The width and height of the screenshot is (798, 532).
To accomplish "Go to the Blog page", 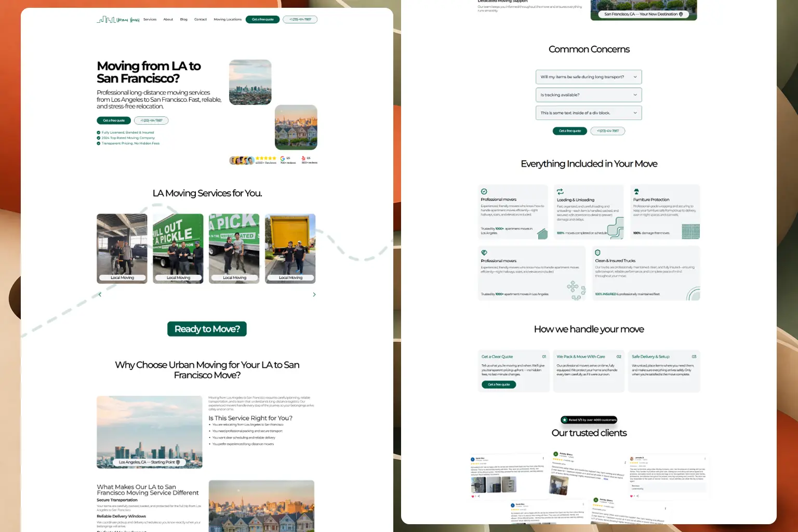I will click(x=183, y=19).
